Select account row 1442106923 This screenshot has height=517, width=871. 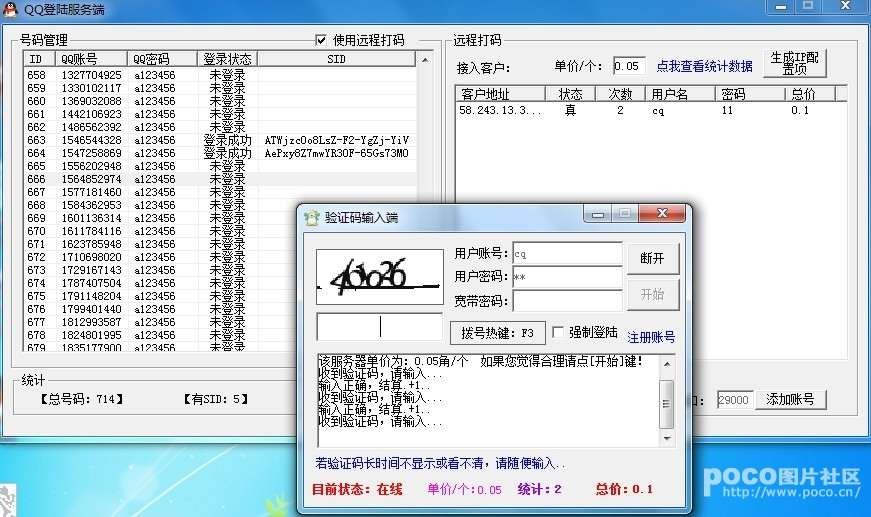pos(220,114)
